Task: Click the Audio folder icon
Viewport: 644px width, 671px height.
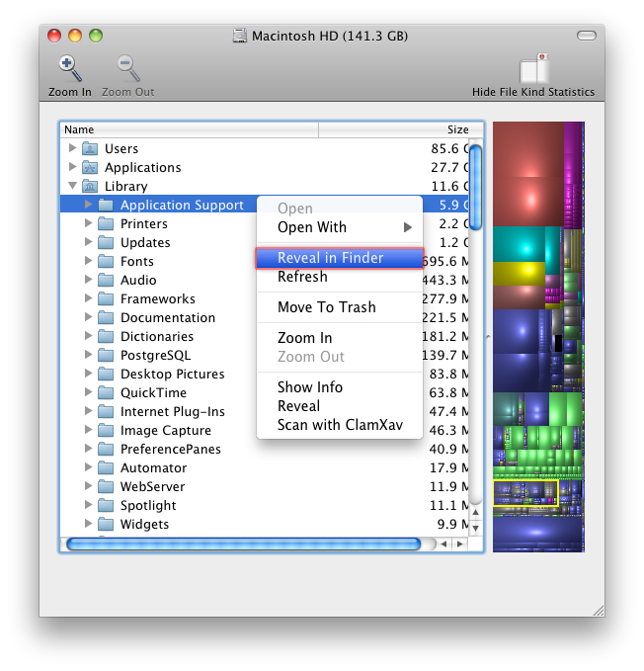Action: point(106,280)
